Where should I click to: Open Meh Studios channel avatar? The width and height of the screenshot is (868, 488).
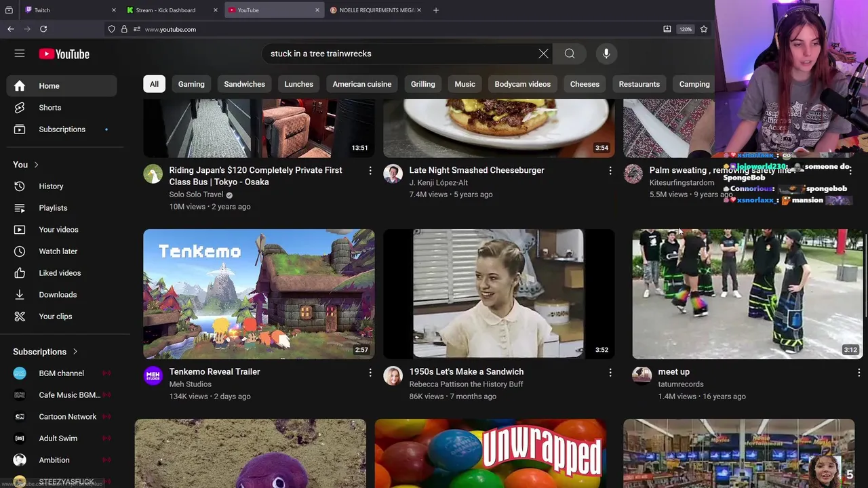153,375
